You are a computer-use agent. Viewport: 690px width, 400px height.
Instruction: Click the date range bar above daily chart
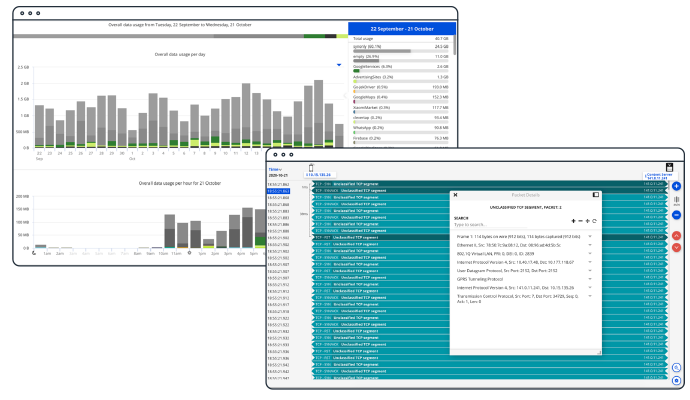(180, 36)
